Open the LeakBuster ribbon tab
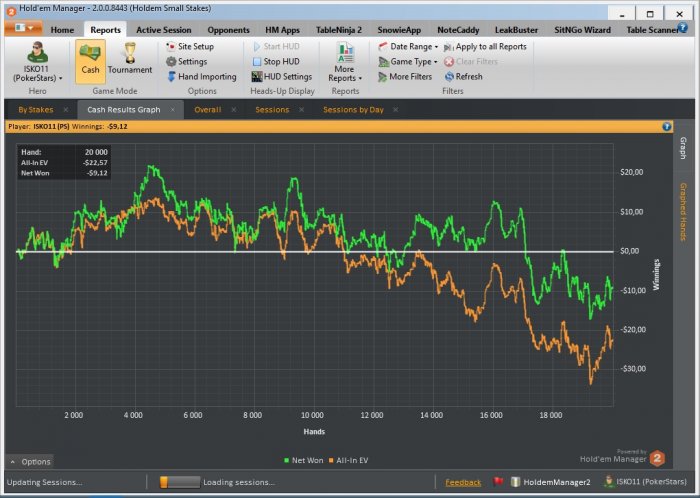Image resolution: width=700 pixels, height=498 pixels. pos(516,30)
